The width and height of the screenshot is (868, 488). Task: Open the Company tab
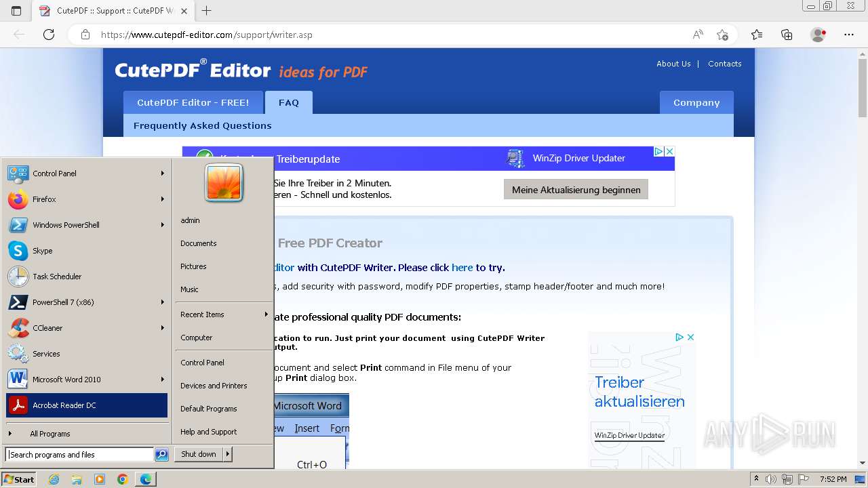(x=696, y=102)
